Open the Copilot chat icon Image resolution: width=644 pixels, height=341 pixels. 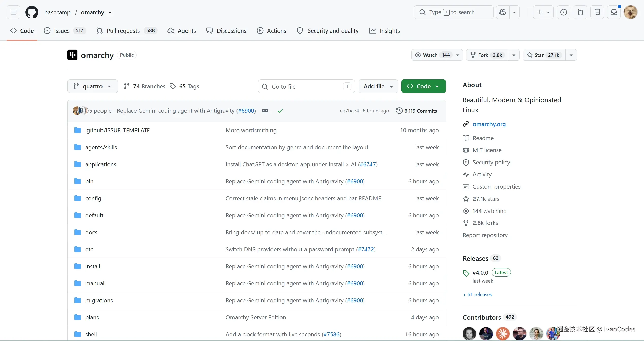(x=503, y=12)
